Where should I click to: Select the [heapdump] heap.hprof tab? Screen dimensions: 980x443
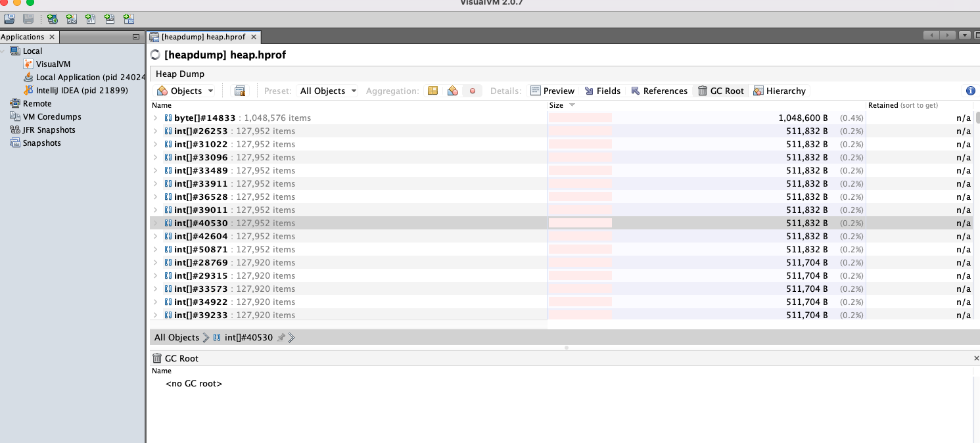point(203,37)
